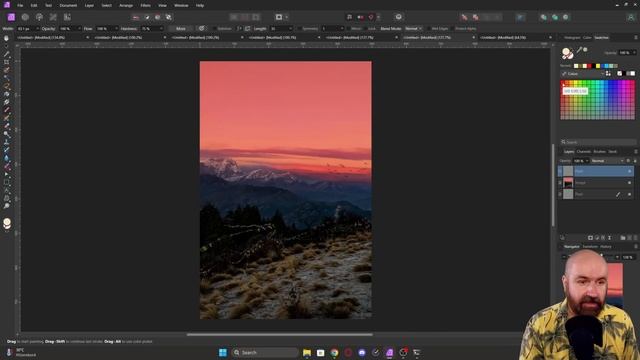
Task: Click the swatches Search field
Action: 598,142
